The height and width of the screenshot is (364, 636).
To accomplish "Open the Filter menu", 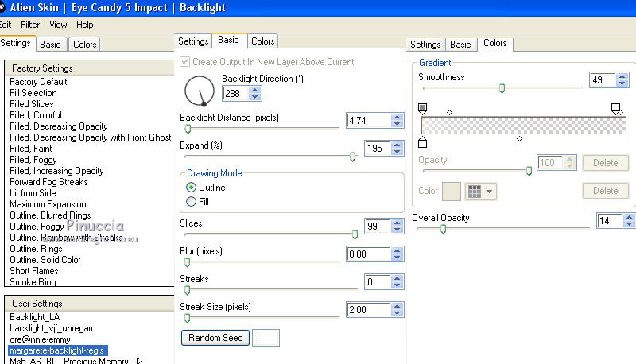I will click(30, 25).
